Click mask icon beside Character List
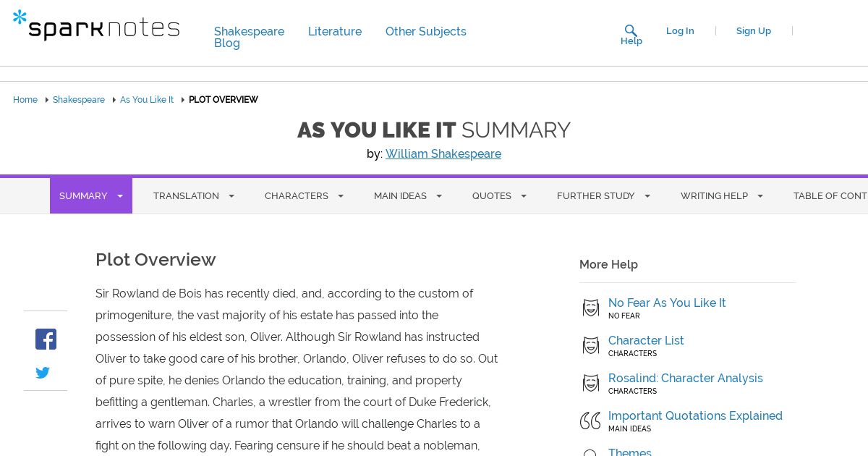Image resolution: width=868 pixels, height=456 pixels. pos(591,346)
